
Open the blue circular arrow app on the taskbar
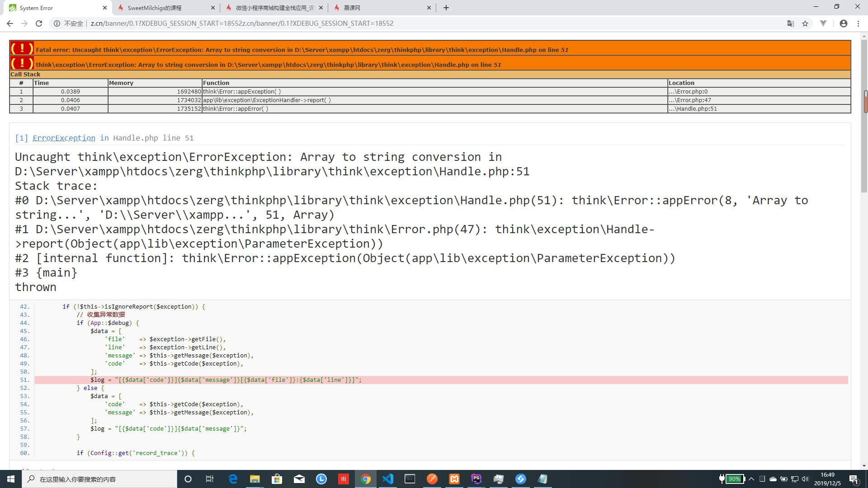click(521, 479)
